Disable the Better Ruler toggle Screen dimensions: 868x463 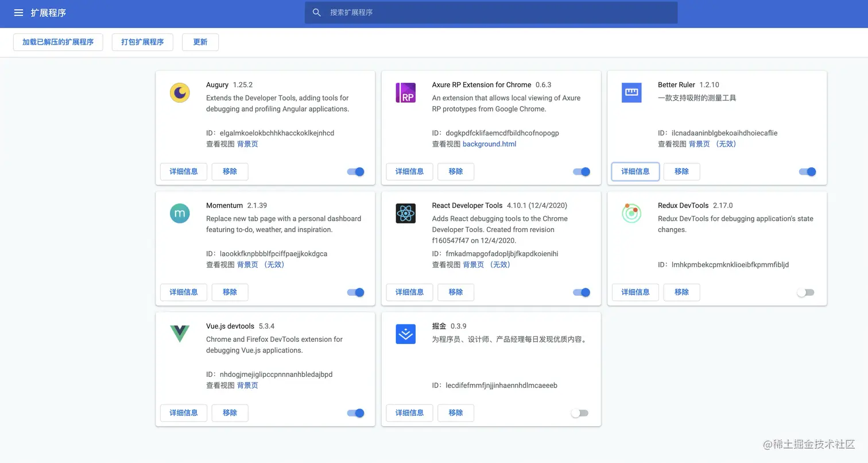pyautogui.click(x=808, y=172)
